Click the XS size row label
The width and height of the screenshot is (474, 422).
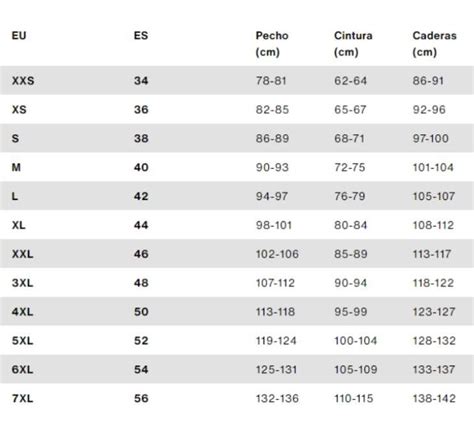pos(19,110)
